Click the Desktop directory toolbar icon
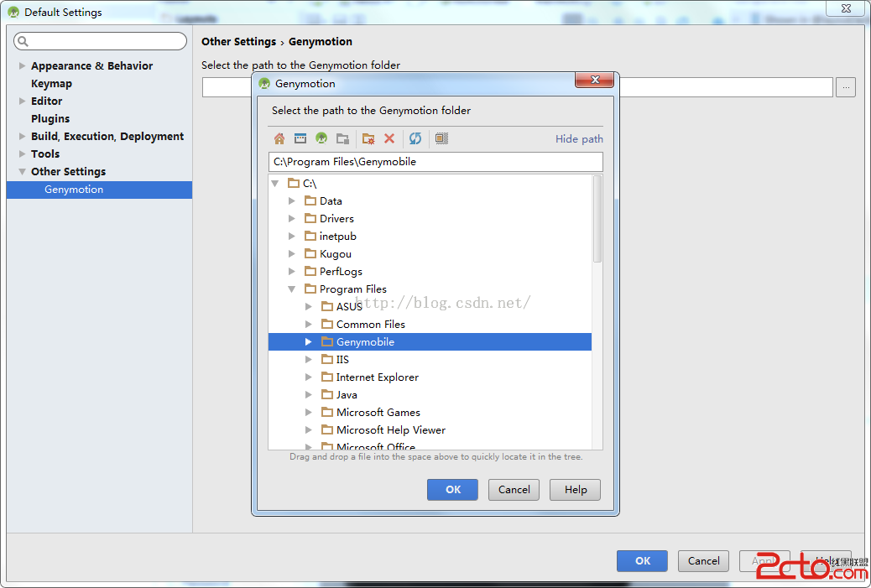The height and width of the screenshot is (588, 871). point(300,138)
